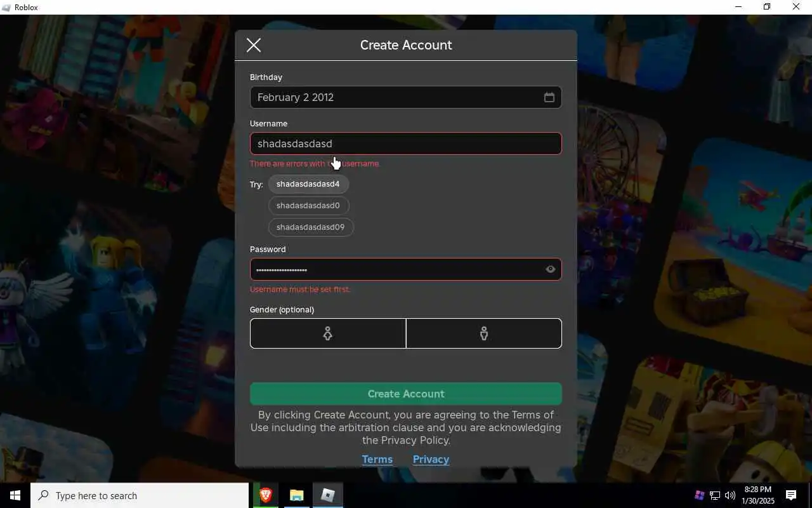Close the Create Account dialog with X
The image size is (812, 508).
[254, 45]
